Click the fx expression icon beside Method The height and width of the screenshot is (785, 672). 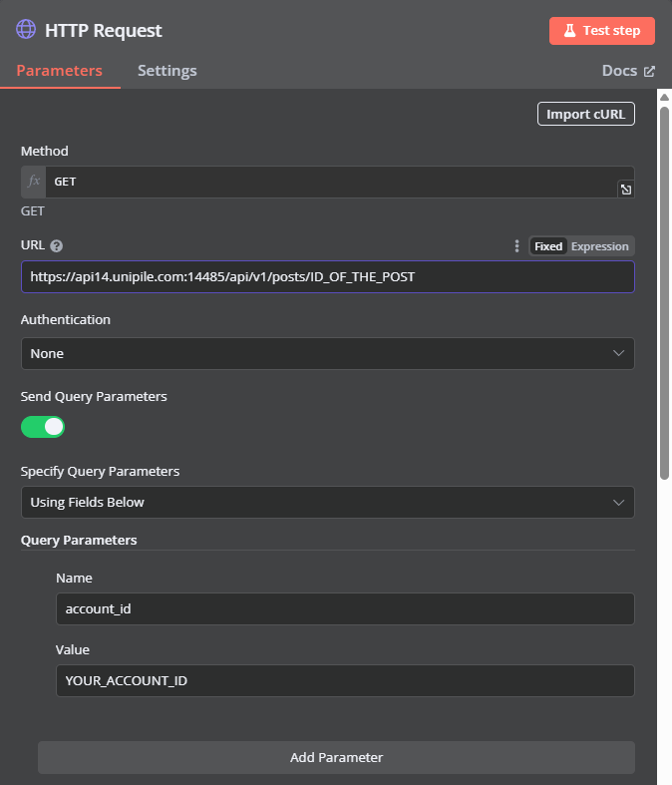[x=34, y=182]
